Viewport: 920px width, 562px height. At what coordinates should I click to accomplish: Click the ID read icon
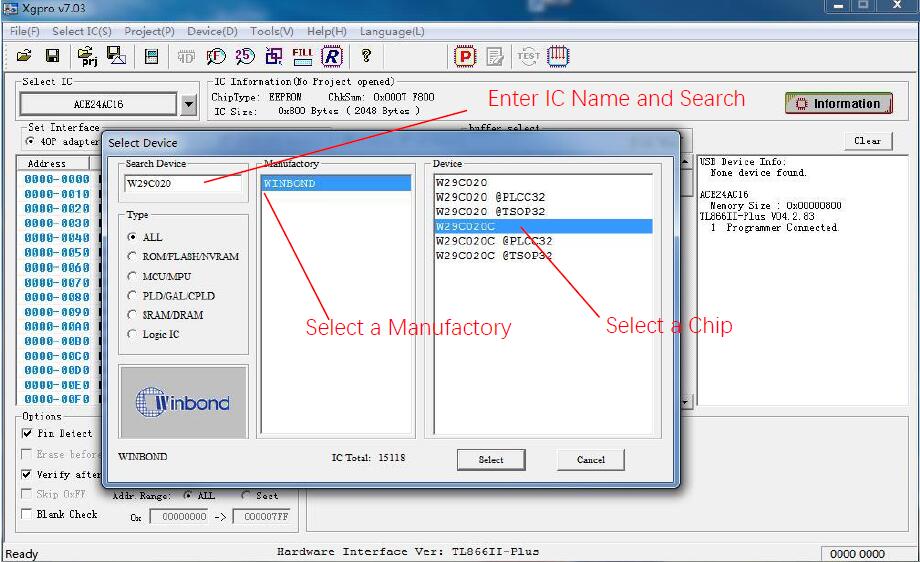(x=186, y=57)
